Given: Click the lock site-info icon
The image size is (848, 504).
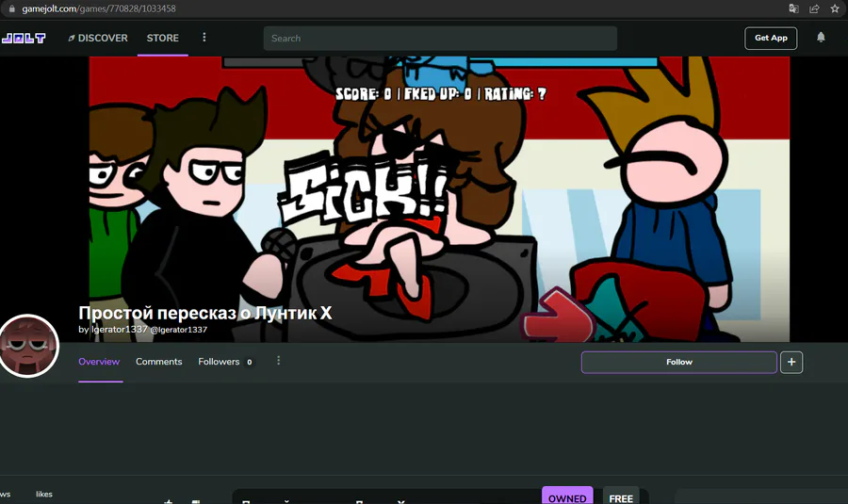Looking at the screenshot, I should click(12, 8).
